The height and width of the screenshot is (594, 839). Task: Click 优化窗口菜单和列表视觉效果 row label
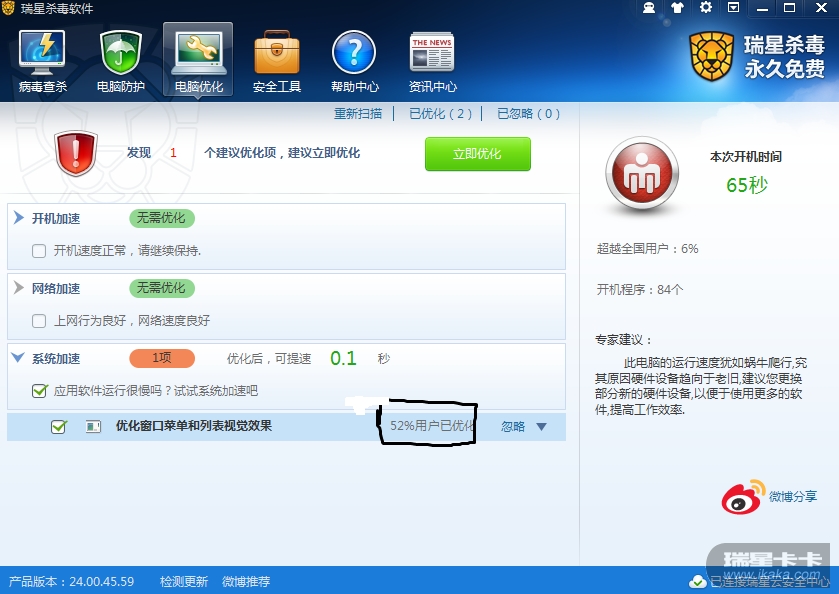194,426
